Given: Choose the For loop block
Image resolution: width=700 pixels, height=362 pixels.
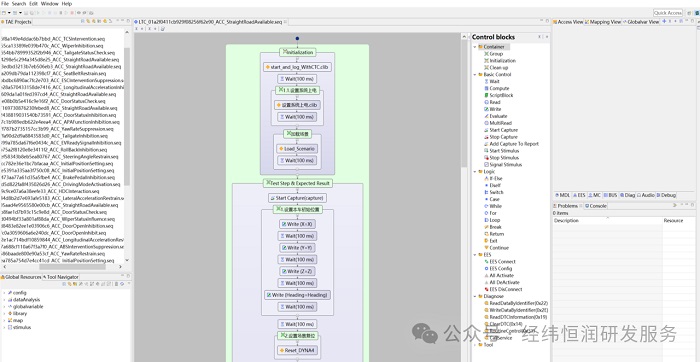Looking at the screenshot, I should point(493,213).
